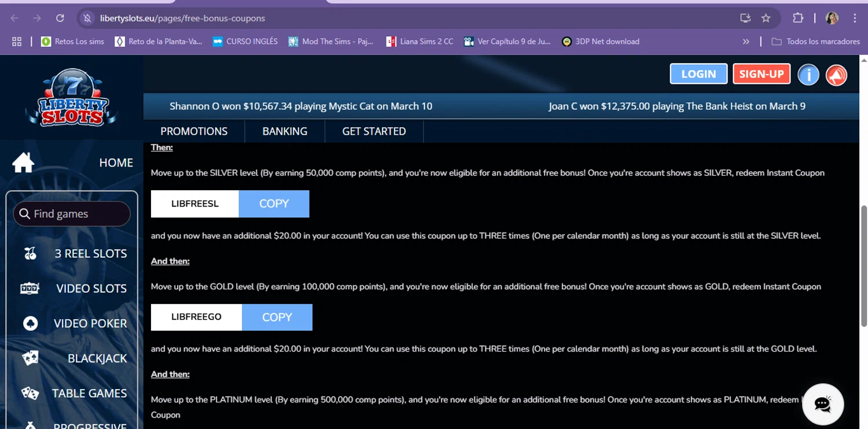Click the playing cards Blackjack icon
The image size is (868, 429).
[x=30, y=358]
